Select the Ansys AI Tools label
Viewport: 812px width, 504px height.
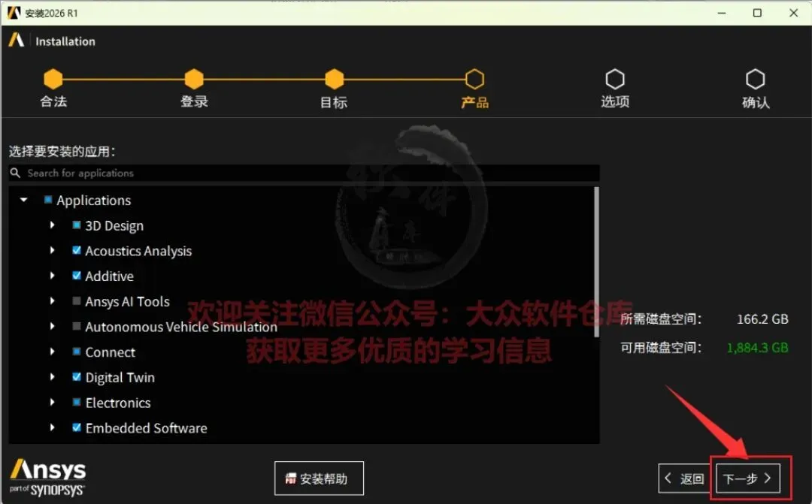(127, 302)
